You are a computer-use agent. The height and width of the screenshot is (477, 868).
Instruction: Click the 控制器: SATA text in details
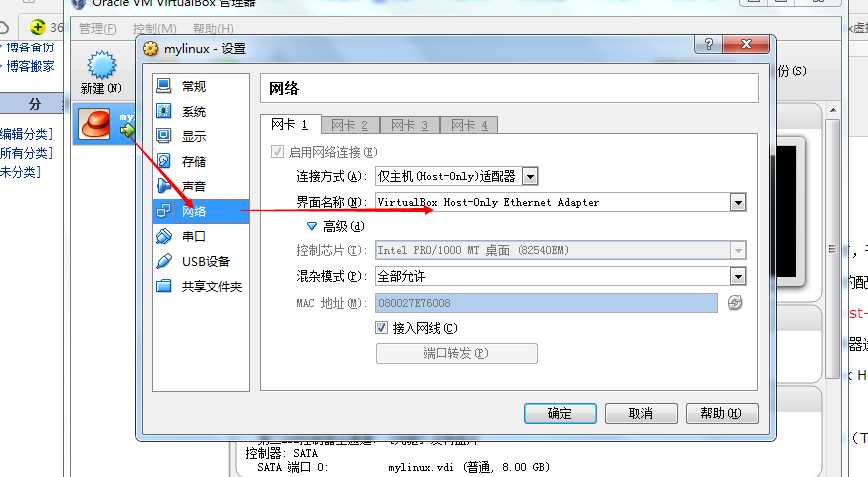(282, 453)
